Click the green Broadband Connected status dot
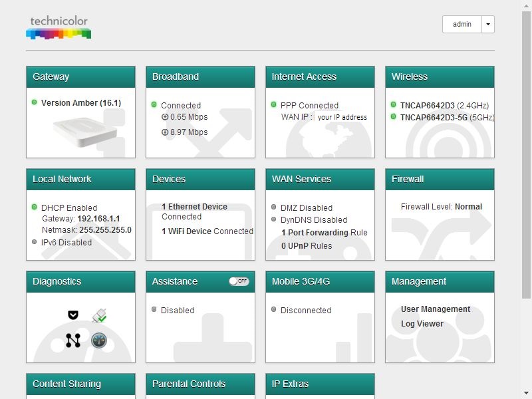 (154, 104)
